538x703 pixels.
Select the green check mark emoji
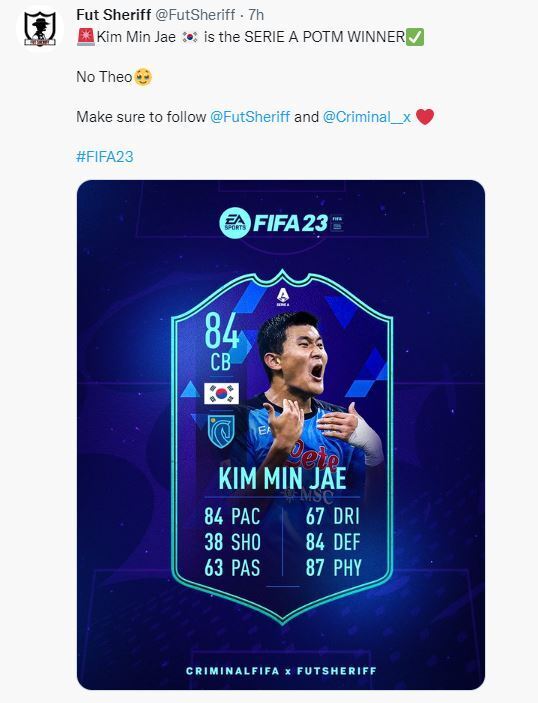click(x=415, y=37)
